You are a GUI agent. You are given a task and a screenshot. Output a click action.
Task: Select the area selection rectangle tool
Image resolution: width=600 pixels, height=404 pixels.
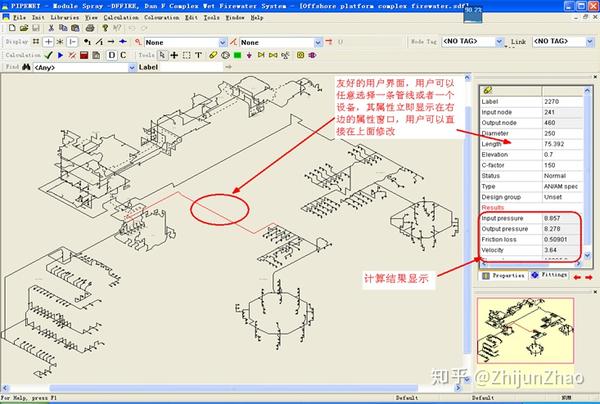(186, 55)
